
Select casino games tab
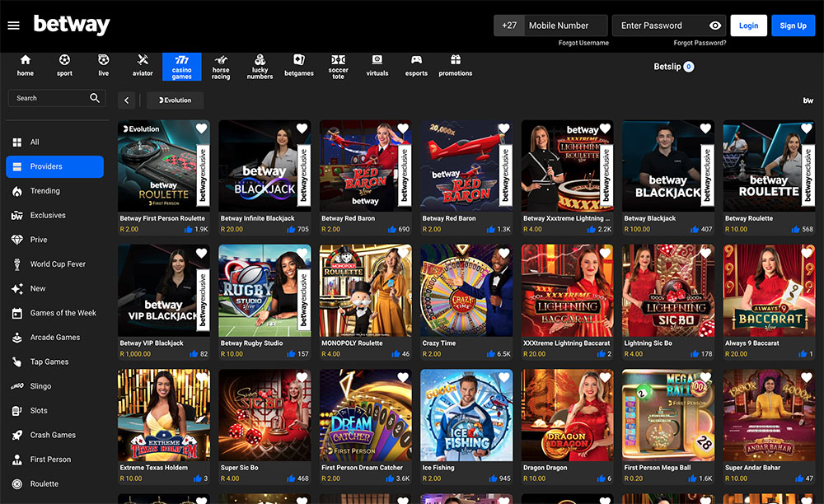[182, 67]
